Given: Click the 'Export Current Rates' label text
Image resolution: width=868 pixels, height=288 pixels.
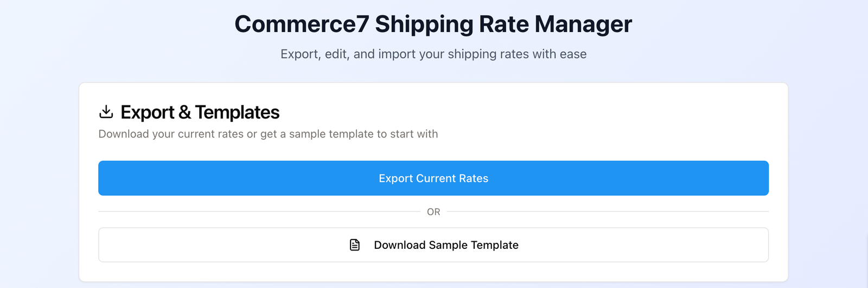Looking at the screenshot, I should click(x=433, y=178).
